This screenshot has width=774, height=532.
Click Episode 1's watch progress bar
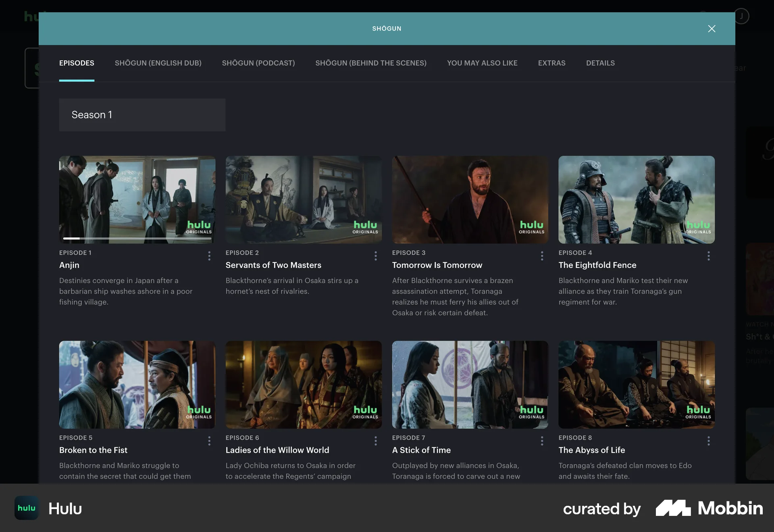click(x=137, y=239)
